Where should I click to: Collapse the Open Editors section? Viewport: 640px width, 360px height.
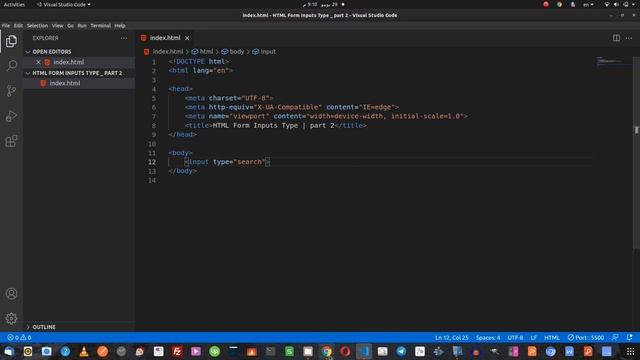(x=52, y=52)
